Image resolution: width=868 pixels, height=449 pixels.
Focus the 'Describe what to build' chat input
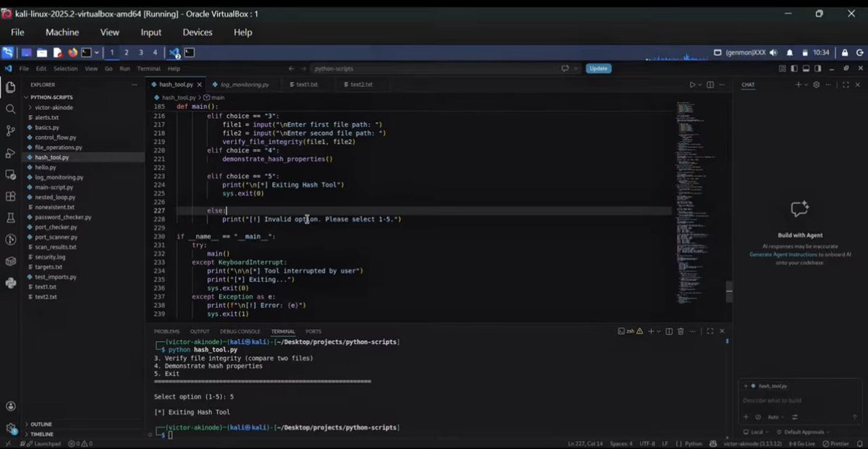(x=799, y=401)
